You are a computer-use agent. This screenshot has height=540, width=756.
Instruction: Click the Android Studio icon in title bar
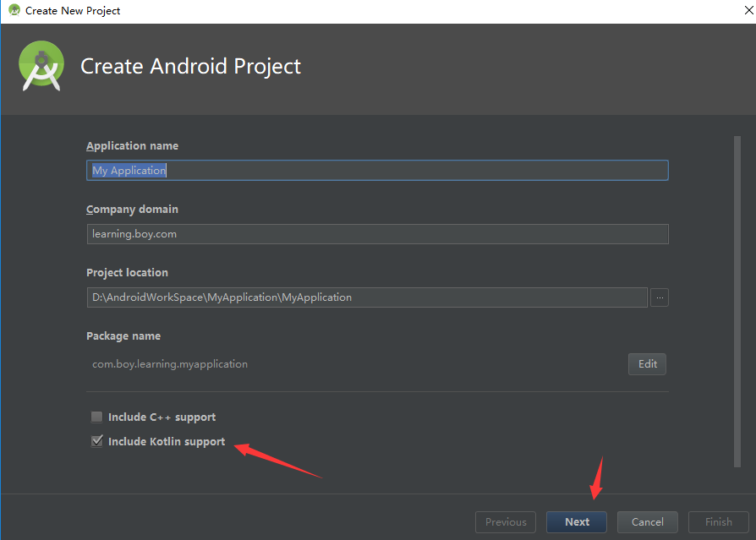14,10
